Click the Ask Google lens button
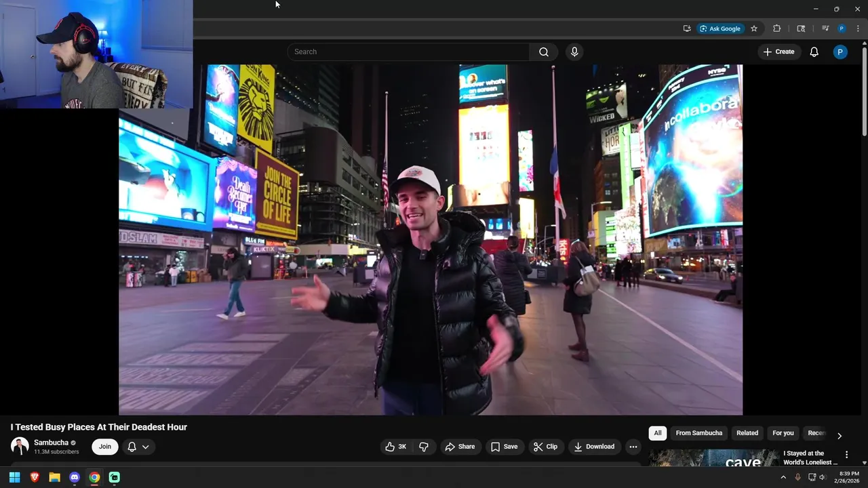Image resolution: width=868 pixels, height=488 pixels. 720,28
